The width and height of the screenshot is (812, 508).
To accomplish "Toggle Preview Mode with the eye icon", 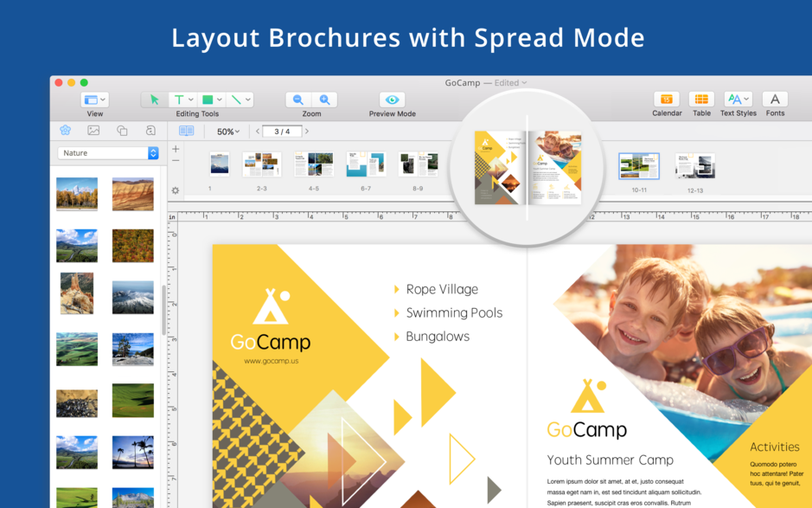I will 392,98.
